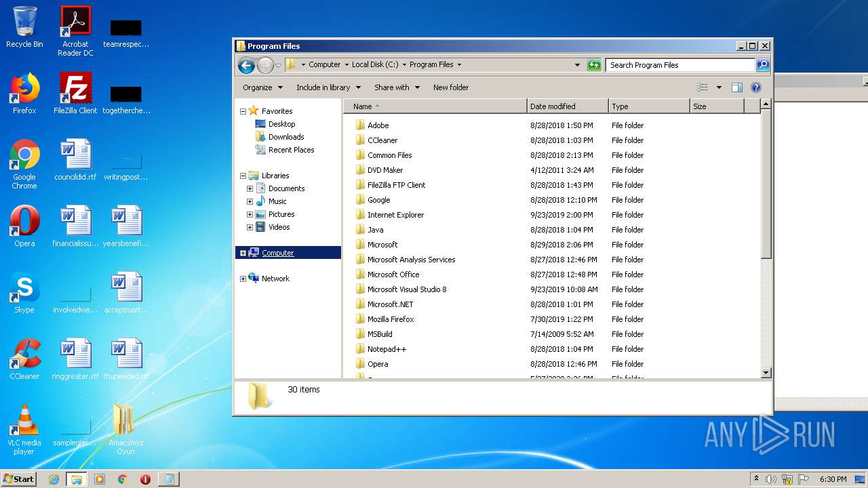Expand the Documents library node
Viewport: 868px width, 488px height.
[250, 189]
